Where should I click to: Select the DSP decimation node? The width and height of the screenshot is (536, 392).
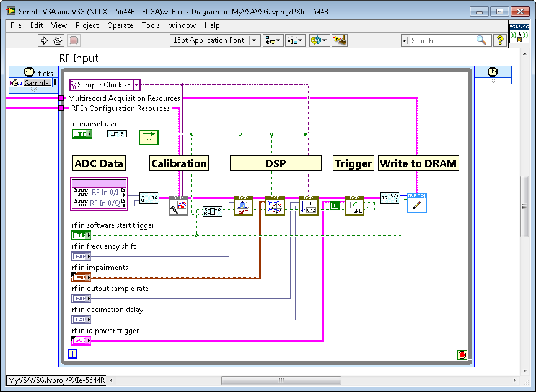308,206
